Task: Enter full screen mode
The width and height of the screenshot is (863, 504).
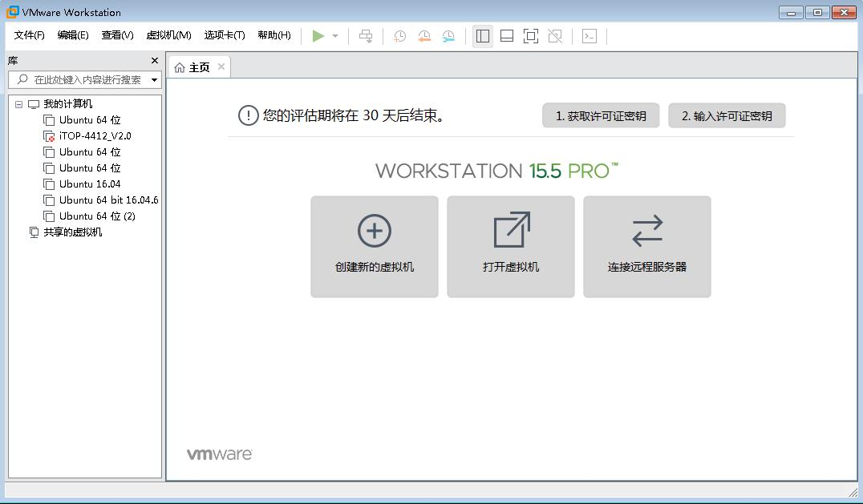Action: pyautogui.click(x=530, y=35)
